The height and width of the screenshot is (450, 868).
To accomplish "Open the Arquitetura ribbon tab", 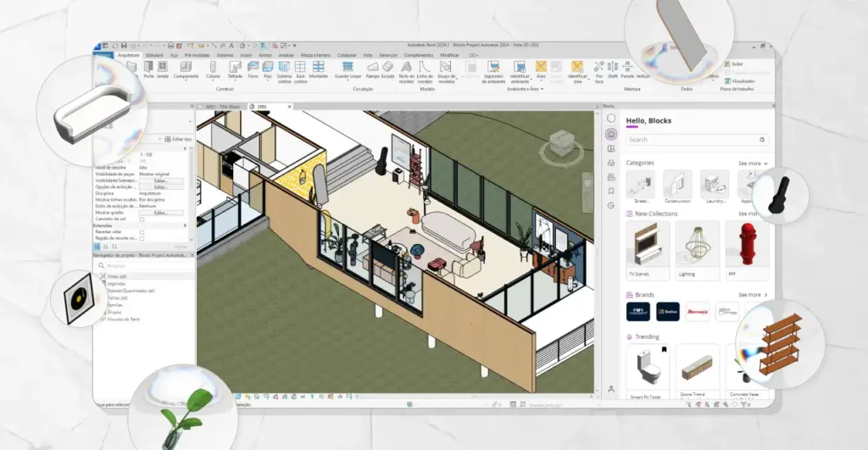I will click(x=129, y=55).
